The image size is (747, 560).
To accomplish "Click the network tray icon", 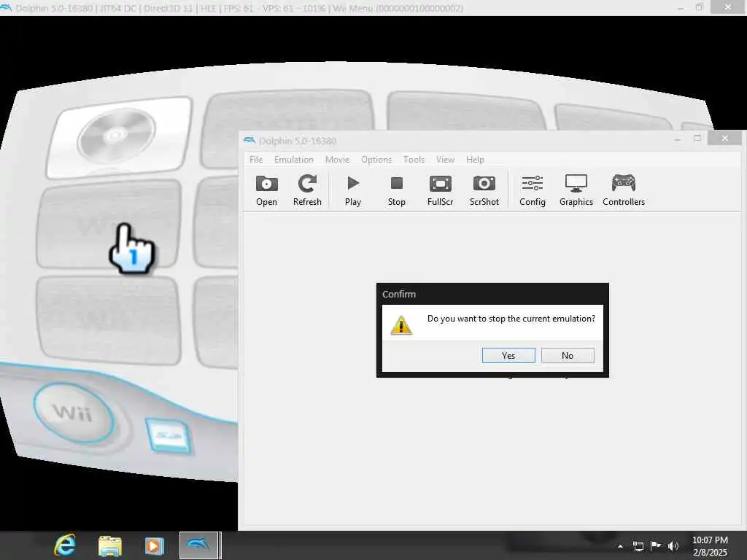I will [638, 546].
